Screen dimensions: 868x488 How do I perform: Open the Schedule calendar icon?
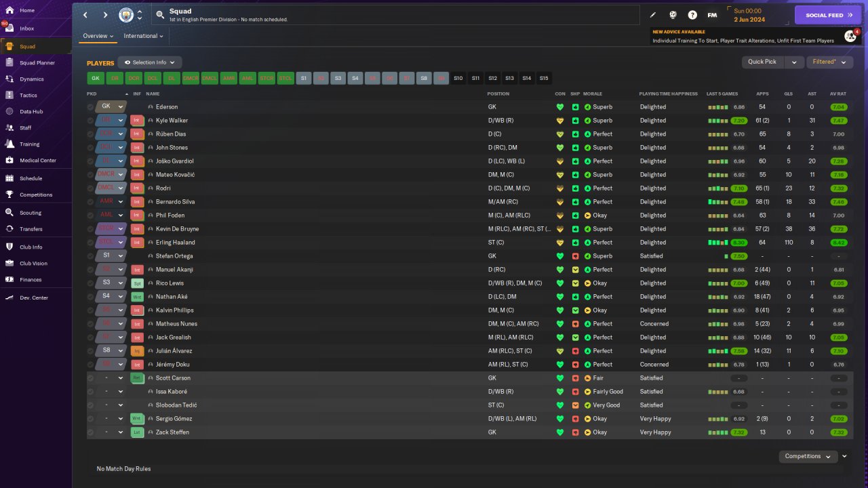pyautogui.click(x=9, y=178)
